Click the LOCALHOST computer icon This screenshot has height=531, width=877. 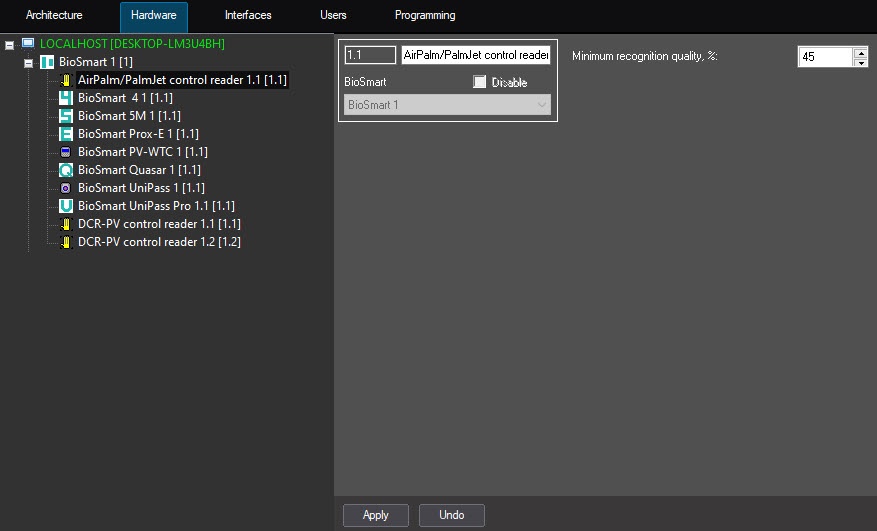(28, 43)
